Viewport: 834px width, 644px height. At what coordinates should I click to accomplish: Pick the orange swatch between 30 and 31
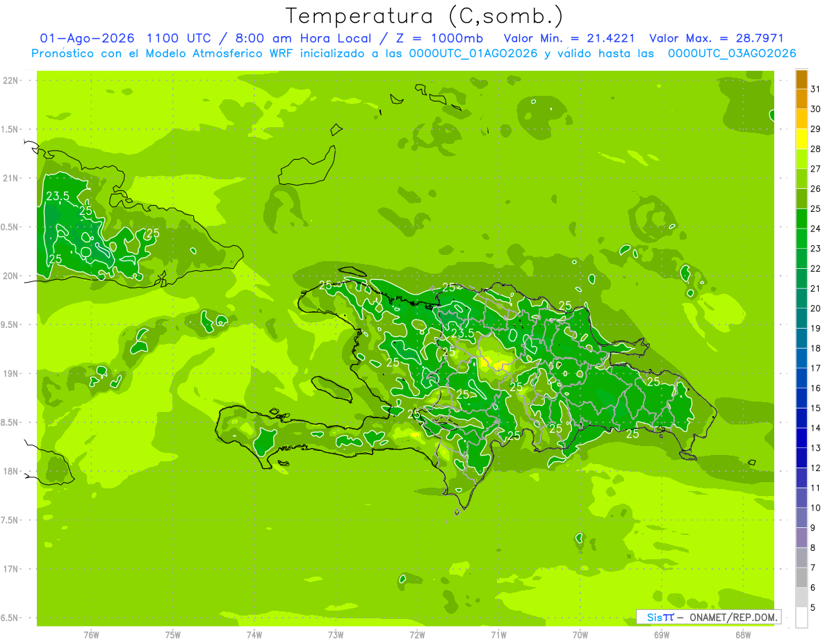[x=801, y=99]
